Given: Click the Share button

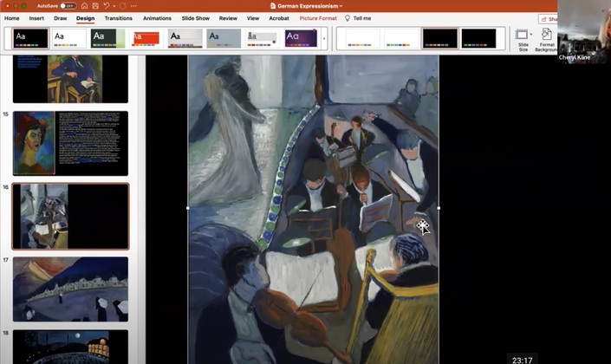Looking at the screenshot, I should [x=548, y=19].
